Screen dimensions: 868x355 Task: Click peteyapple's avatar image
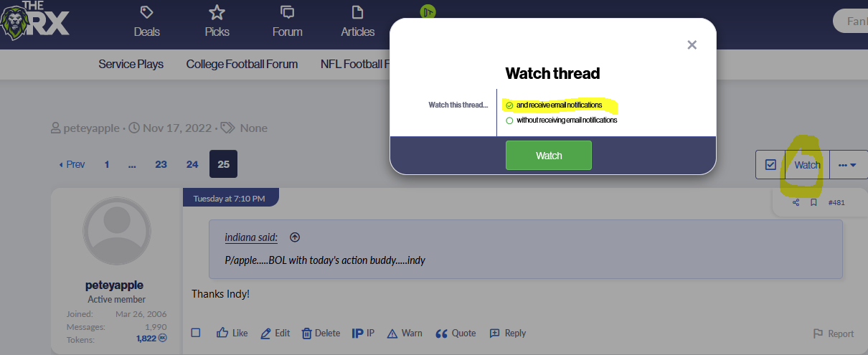(117, 232)
